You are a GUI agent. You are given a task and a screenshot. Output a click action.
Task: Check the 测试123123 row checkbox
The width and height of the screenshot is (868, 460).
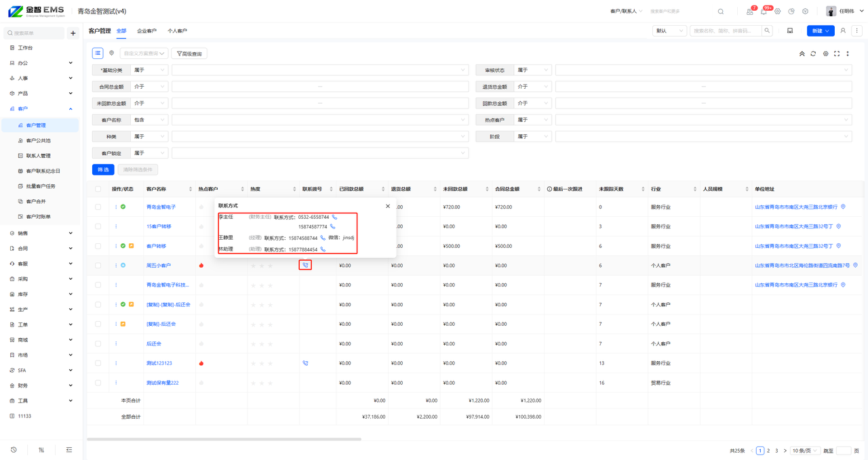point(98,363)
